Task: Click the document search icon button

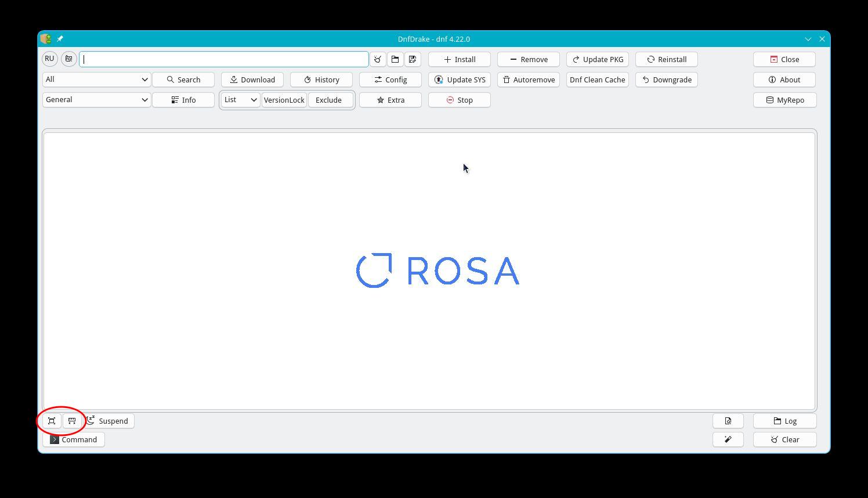Action: (728, 421)
